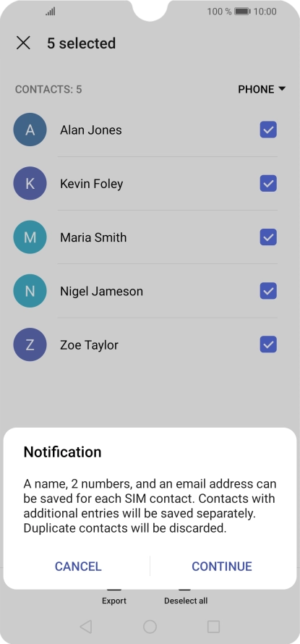300x644 pixels.
Task: Uncheck the Kevin Foley checkbox
Action: coord(268,183)
